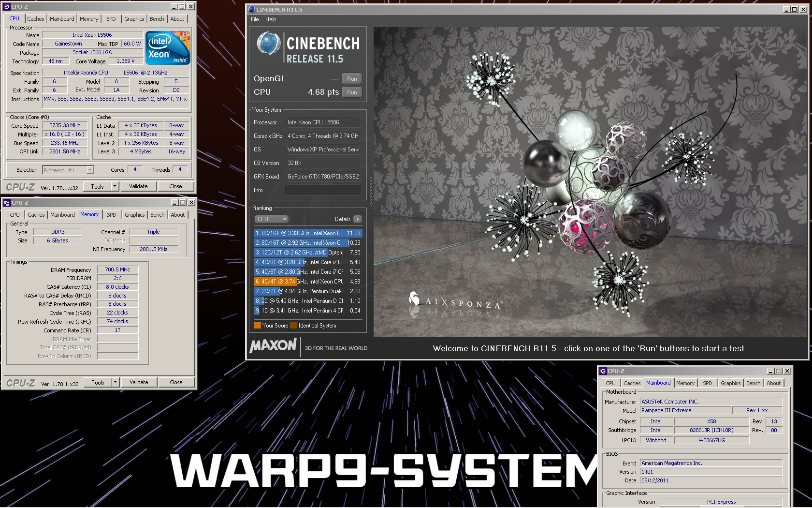
Task: Open SPD tab in Memory CPU-Z window
Action: point(112,215)
